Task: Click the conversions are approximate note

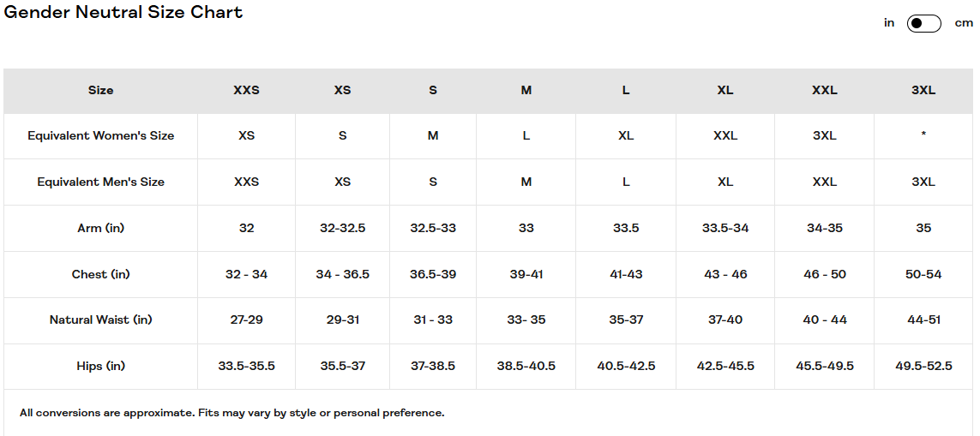Action: pyautogui.click(x=231, y=413)
